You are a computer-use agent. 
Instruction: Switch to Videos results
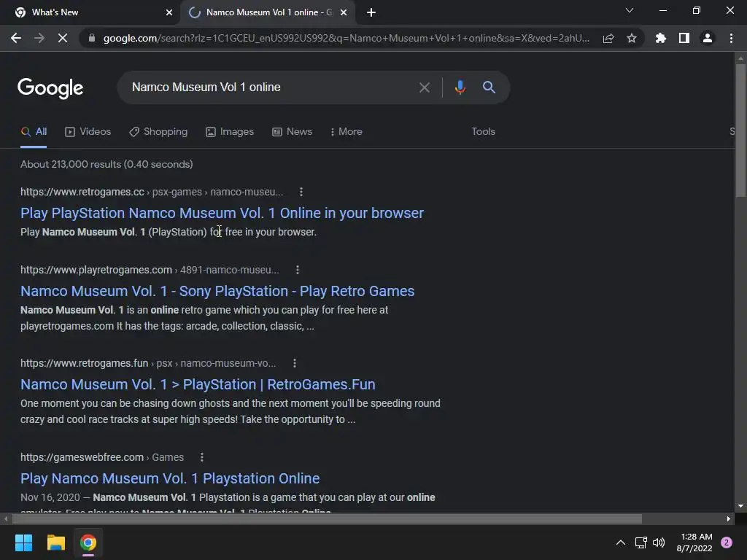pyautogui.click(x=88, y=132)
